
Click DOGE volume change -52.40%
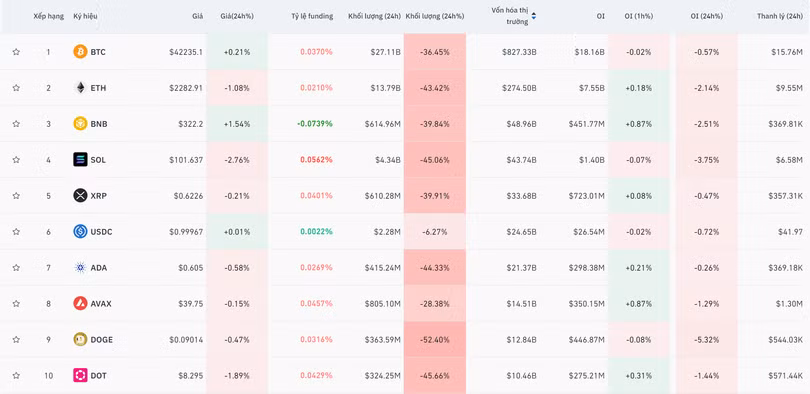click(434, 339)
